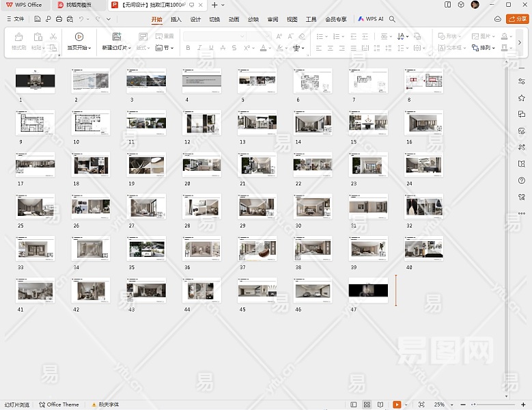Toggle slide sorter view button
Screen dimensions: 532x410
(367, 405)
